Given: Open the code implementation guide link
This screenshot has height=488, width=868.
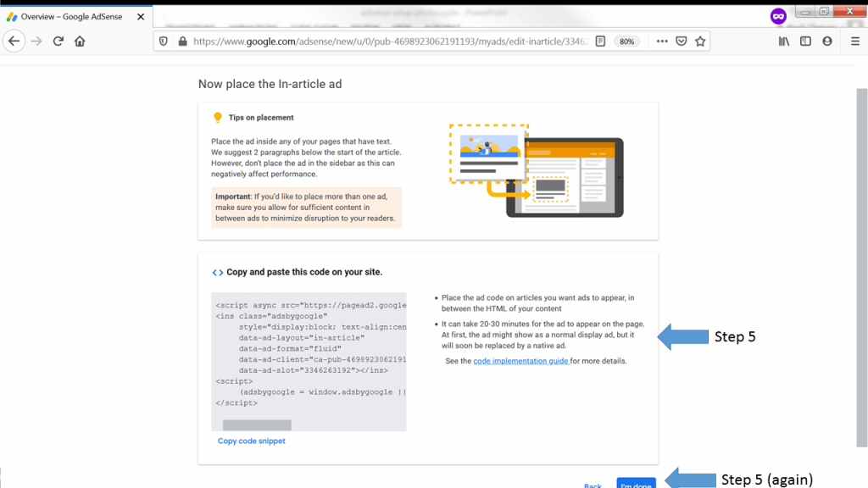Looking at the screenshot, I should 521,361.
